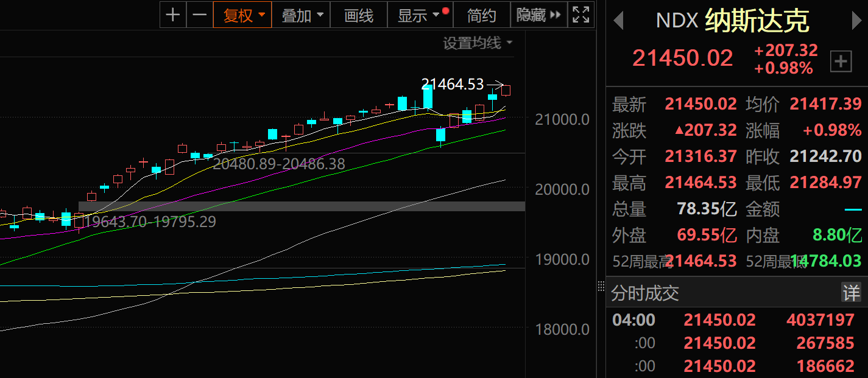Toggle fullscreen chart icon
Image resolution: width=868 pixels, height=378 pixels.
[x=581, y=15]
